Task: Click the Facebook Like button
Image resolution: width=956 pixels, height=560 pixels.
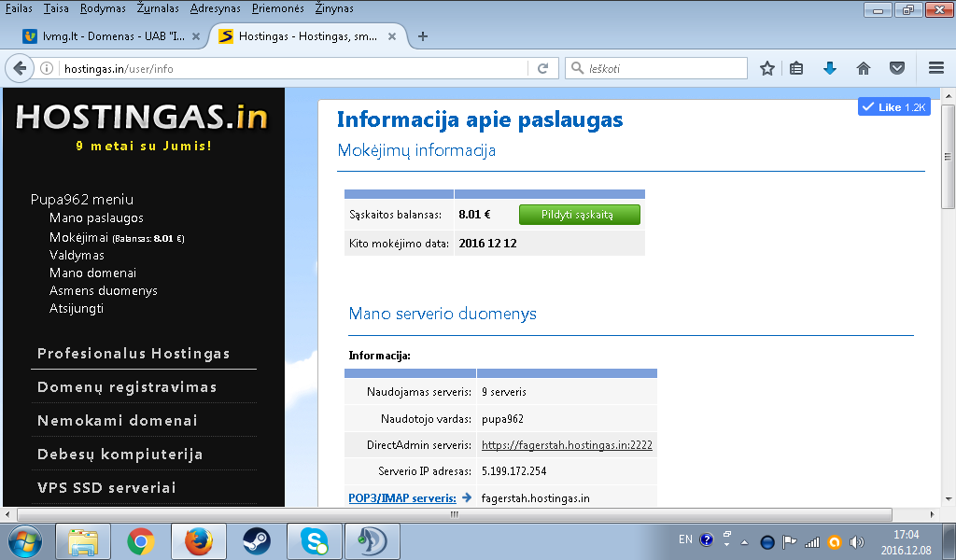Action: pyautogui.click(x=893, y=106)
